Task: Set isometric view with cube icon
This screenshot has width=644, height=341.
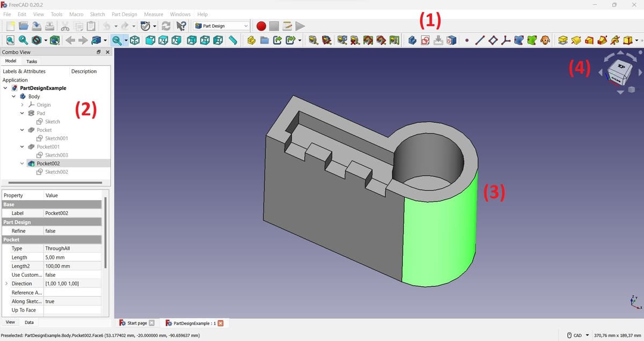Action: (135, 40)
